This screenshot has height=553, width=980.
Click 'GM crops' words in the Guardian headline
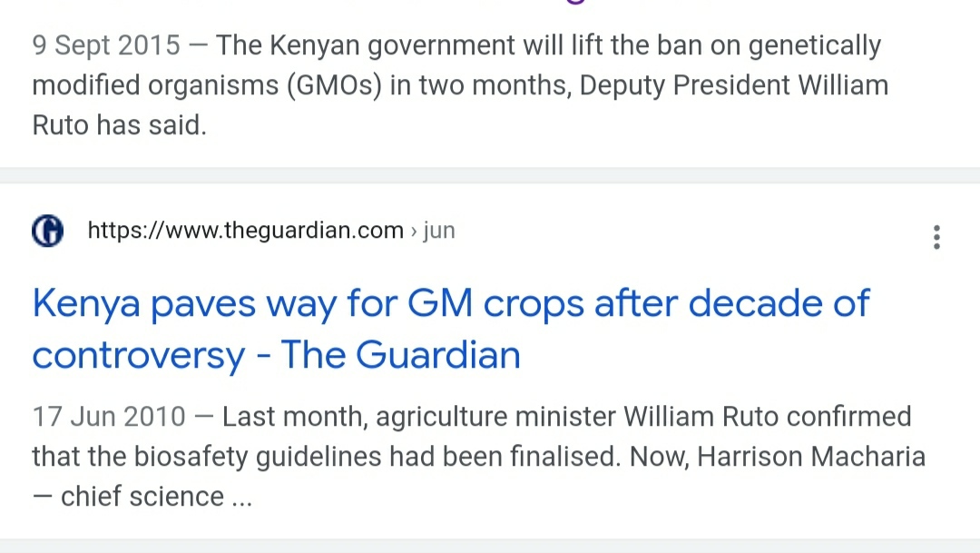tap(497, 303)
